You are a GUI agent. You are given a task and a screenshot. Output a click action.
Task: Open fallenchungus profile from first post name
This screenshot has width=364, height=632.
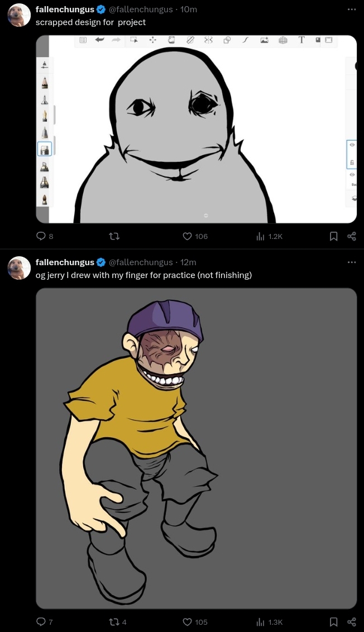65,9
